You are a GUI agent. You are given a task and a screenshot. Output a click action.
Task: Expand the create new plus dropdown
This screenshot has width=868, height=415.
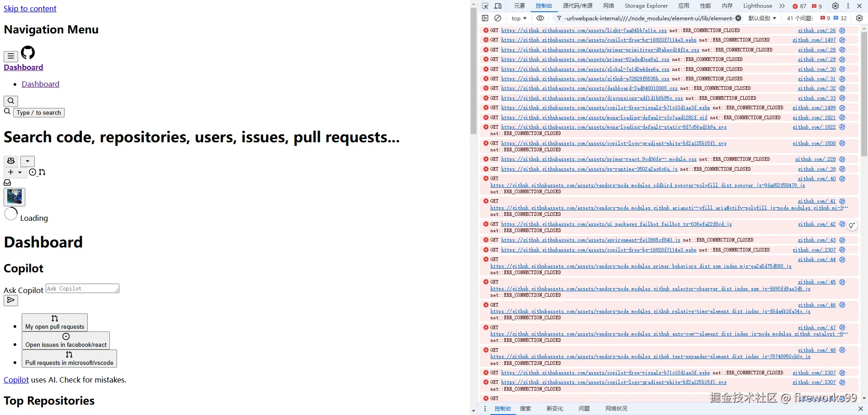click(14, 172)
